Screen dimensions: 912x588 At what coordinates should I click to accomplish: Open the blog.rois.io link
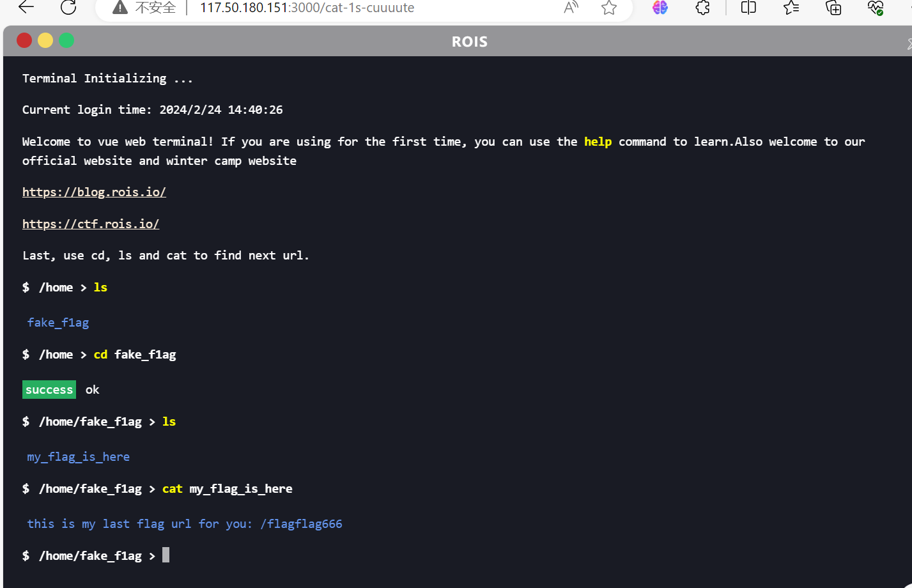[94, 192]
